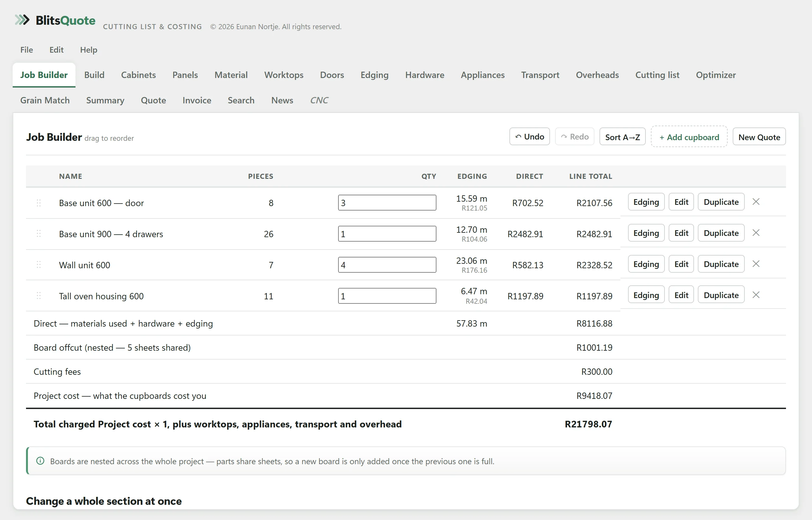Remove the Base unit 900 — 4 drawers row
Viewport: 812px width, 520px height.
[x=756, y=233]
